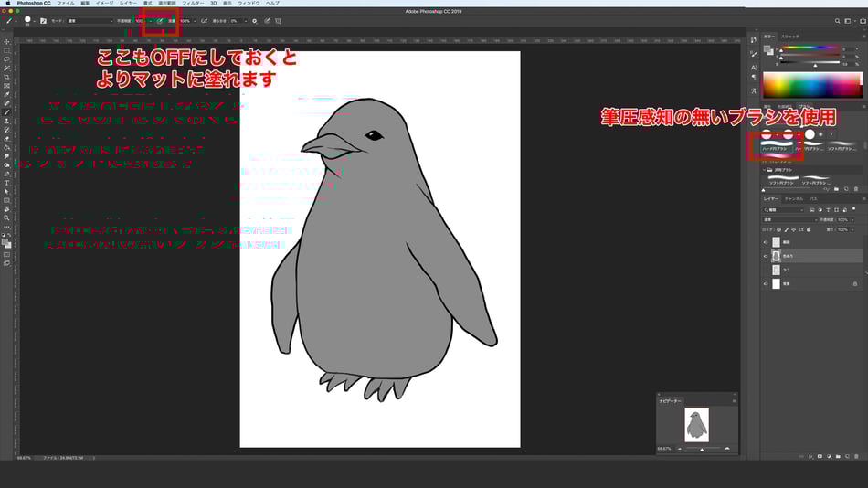This screenshot has height=488, width=868.
Task: Click the penguin thumbnail in Navigator panel
Action: pos(696,425)
